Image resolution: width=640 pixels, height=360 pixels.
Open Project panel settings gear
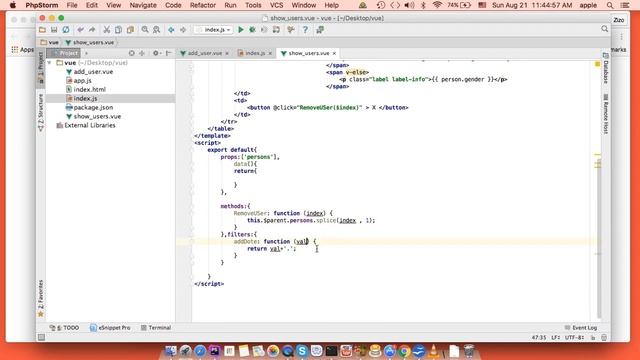[x=156, y=53]
